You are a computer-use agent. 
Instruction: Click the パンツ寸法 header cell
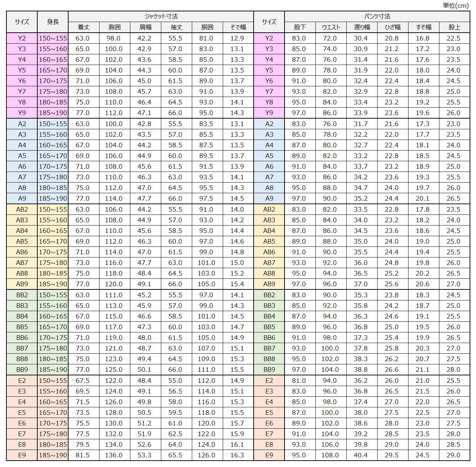pos(377,16)
